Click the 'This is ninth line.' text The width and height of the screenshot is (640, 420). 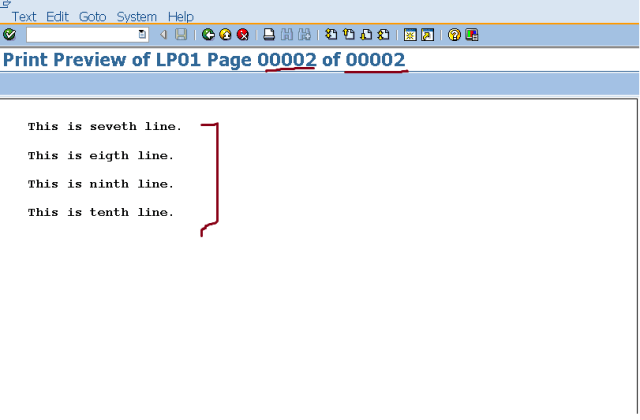coord(101,184)
